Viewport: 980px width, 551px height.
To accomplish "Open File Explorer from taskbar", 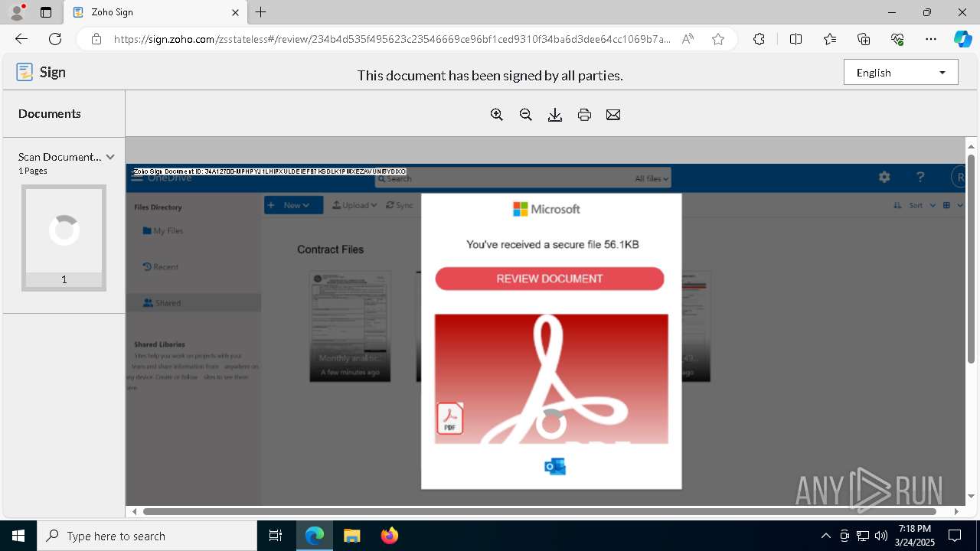I will pos(351,536).
